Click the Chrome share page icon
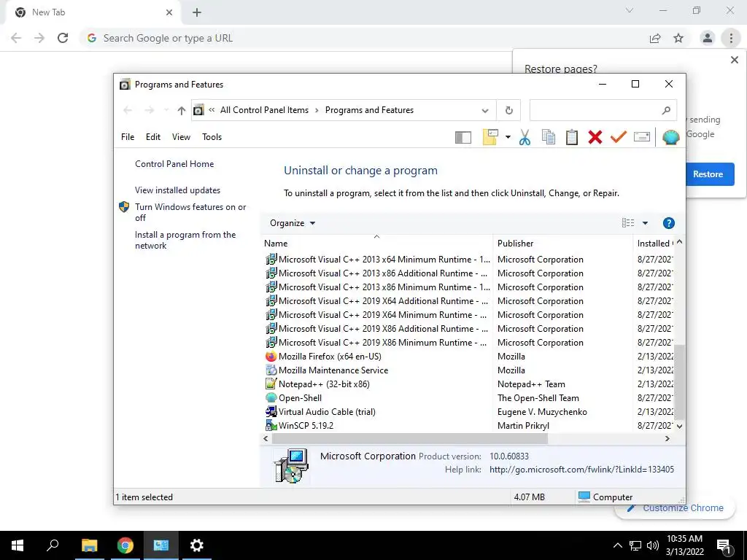747x560 pixels. 655,38
